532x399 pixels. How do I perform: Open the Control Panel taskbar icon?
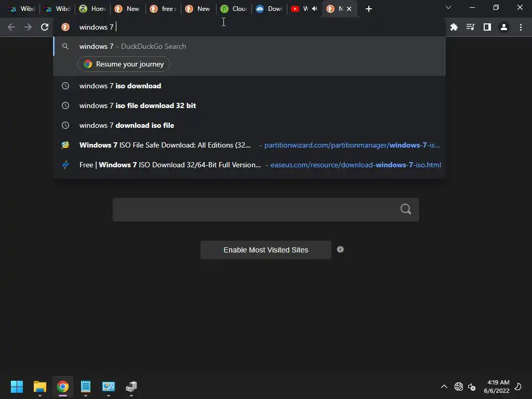(x=109, y=387)
